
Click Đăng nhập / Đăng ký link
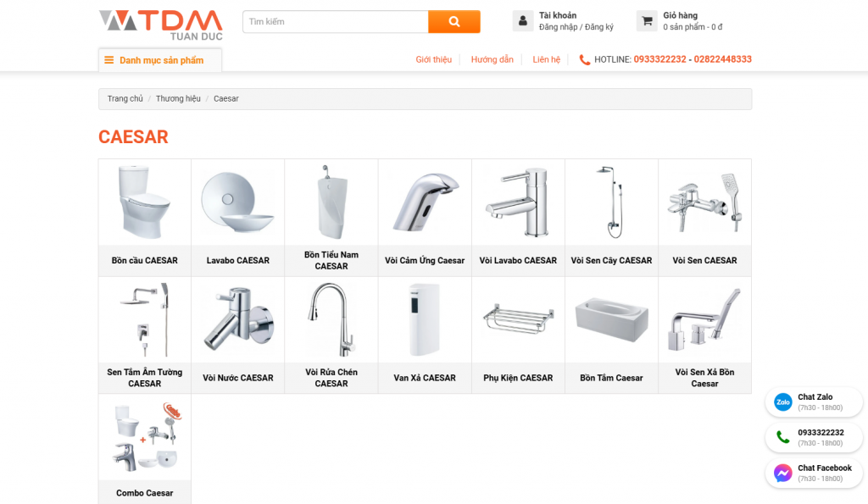pyautogui.click(x=576, y=27)
